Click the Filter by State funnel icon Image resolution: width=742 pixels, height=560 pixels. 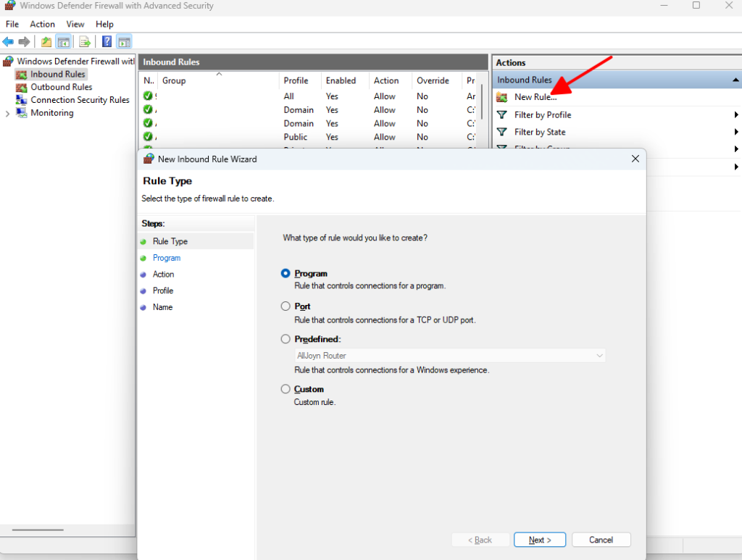click(501, 132)
